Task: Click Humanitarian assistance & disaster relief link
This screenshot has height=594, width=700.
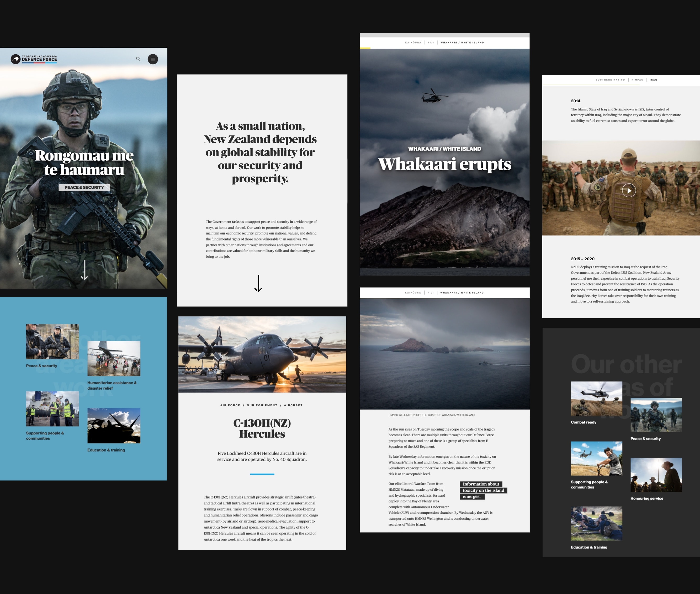Action: [x=112, y=385]
